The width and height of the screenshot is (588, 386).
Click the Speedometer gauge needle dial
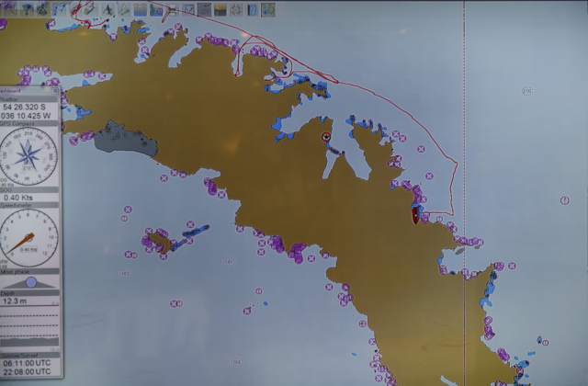[x=28, y=237]
